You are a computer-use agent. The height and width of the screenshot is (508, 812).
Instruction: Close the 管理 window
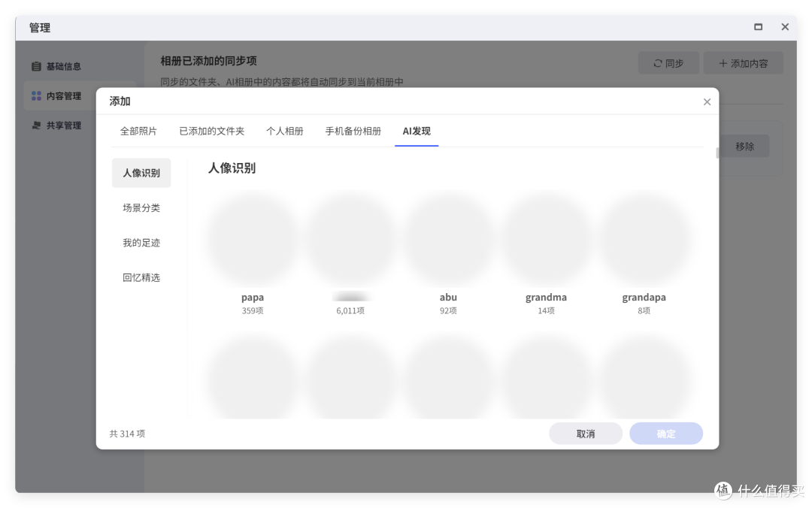tap(785, 27)
